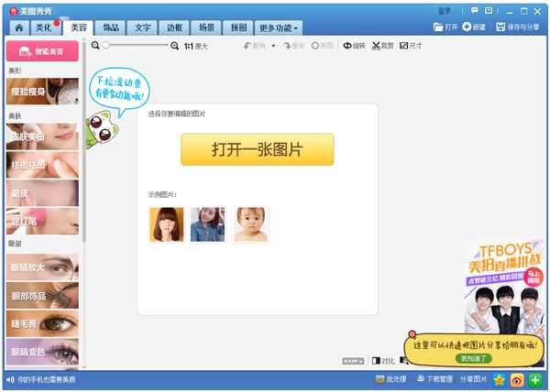Viewport: 550px width, 392px height.
Task: Select the 裁剪 crop tool
Action: pos(382,45)
